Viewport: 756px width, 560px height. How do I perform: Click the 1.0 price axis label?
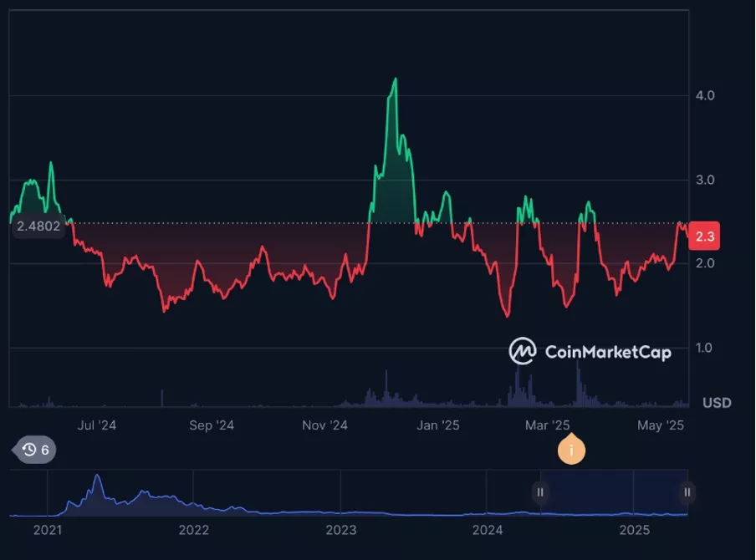pyautogui.click(x=704, y=348)
